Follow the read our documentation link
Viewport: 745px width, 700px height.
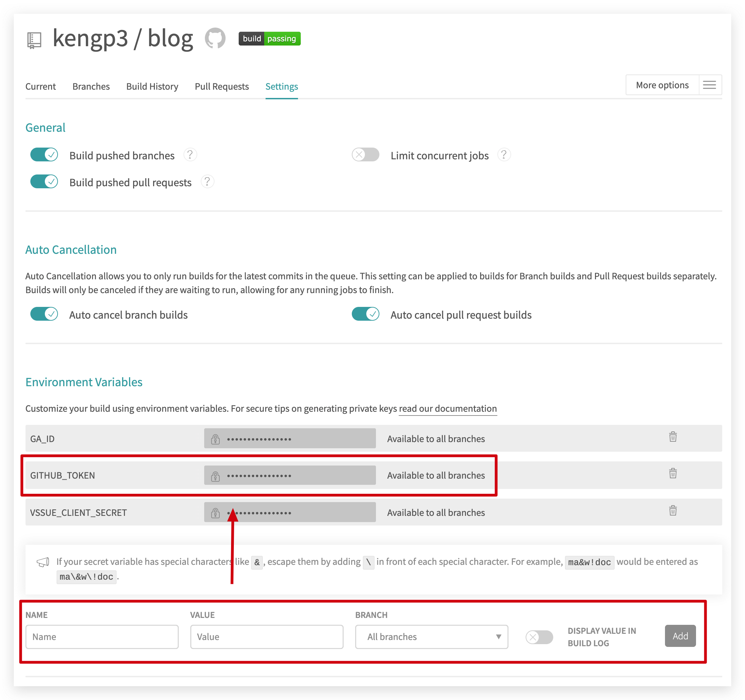click(x=448, y=409)
